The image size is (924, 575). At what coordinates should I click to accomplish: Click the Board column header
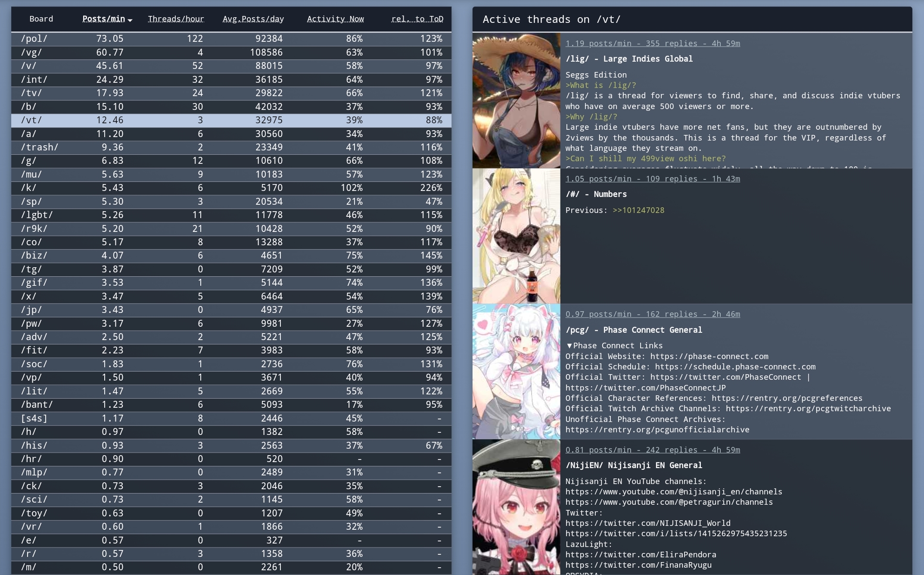(41, 19)
